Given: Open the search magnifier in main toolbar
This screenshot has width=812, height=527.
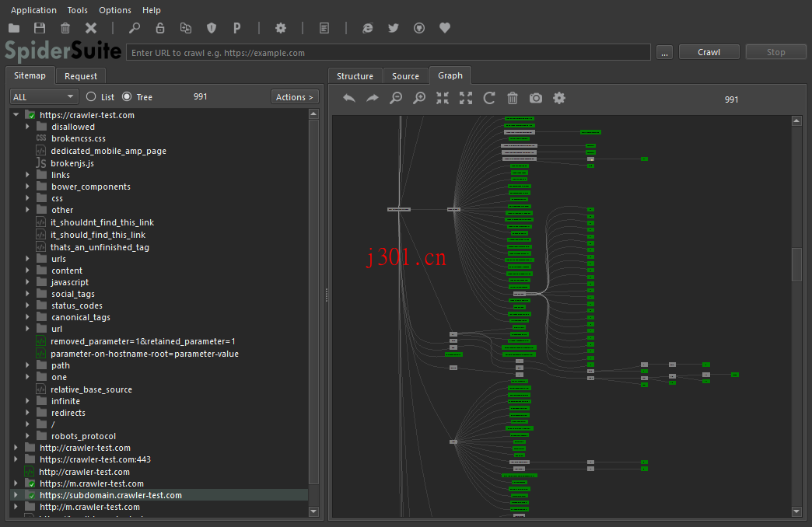Looking at the screenshot, I should 134,28.
